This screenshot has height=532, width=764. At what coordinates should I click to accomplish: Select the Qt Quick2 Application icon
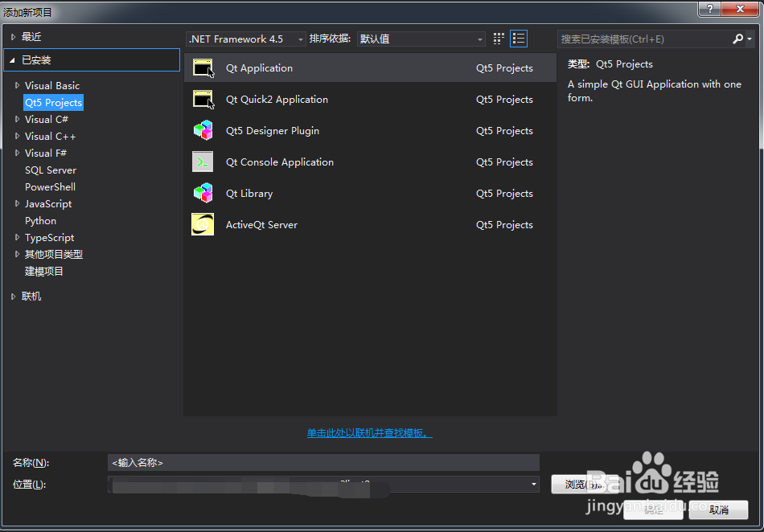203,100
